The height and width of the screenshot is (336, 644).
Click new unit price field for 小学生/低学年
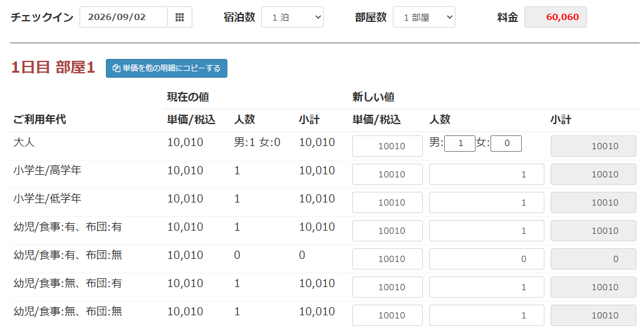[387, 202]
